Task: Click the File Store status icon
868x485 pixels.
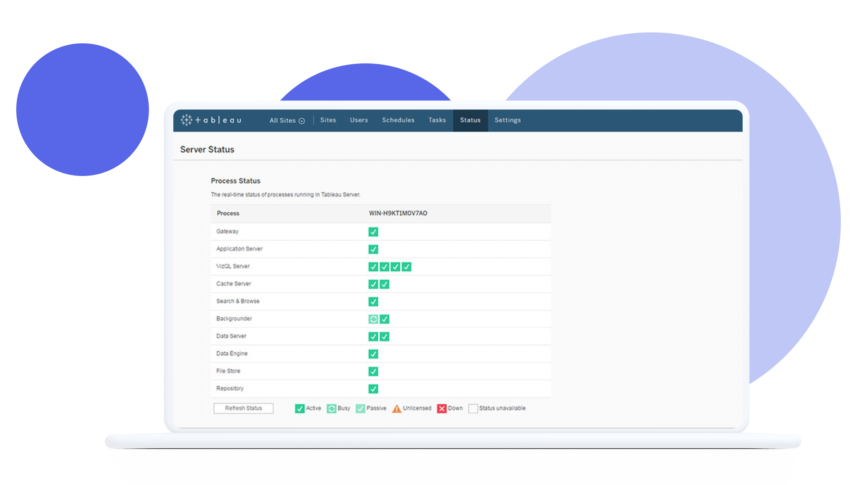Action: (x=373, y=371)
